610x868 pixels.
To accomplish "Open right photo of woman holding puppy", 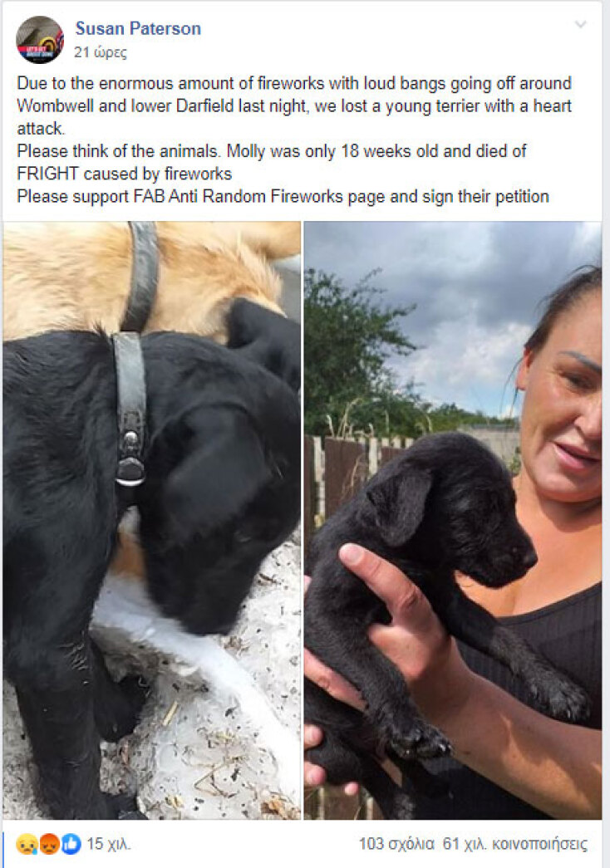I will point(453,520).
